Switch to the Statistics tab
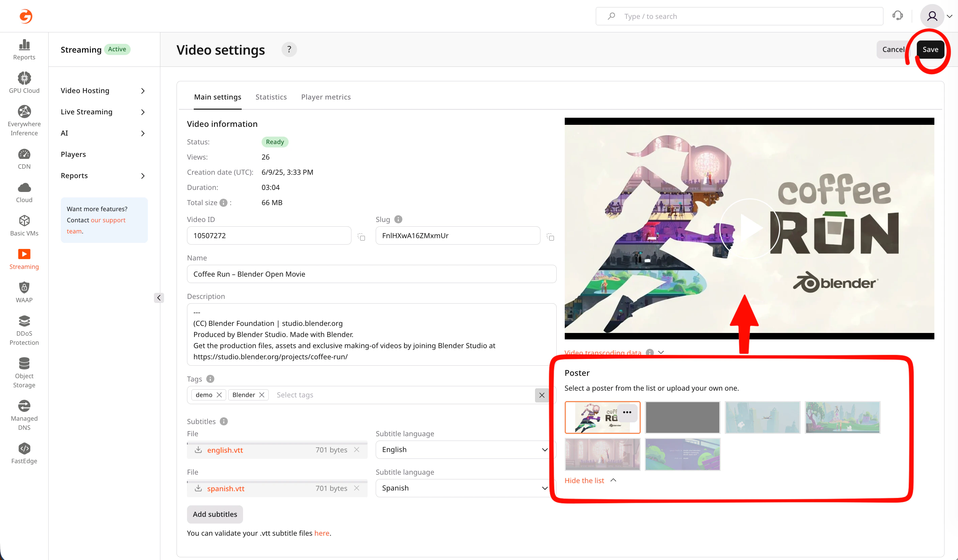The height and width of the screenshot is (560, 958). (271, 97)
